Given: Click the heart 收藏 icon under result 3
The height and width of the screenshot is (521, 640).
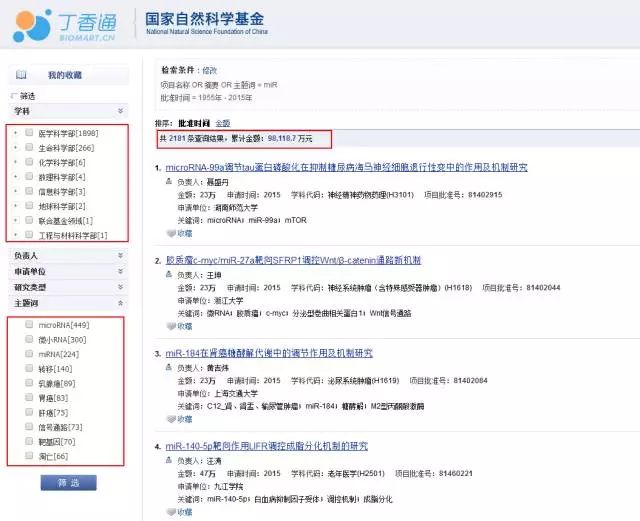Looking at the screenshot, I should pos(172,418).
